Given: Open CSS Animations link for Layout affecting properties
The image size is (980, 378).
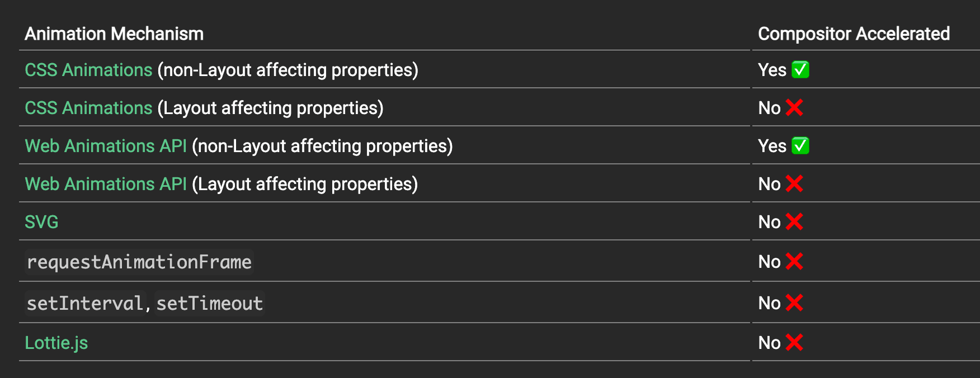Looking at the screenshot, I should pyautogui.click(x=88, y=108).
